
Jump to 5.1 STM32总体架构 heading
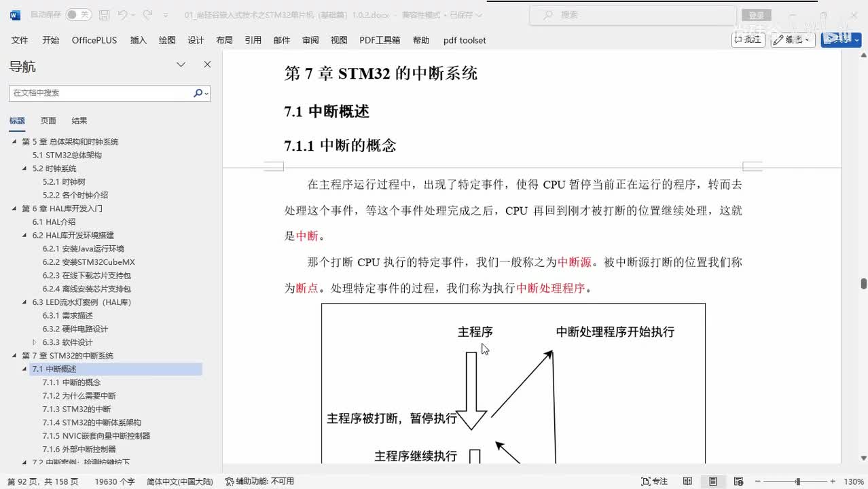click(x=67, y=155)
